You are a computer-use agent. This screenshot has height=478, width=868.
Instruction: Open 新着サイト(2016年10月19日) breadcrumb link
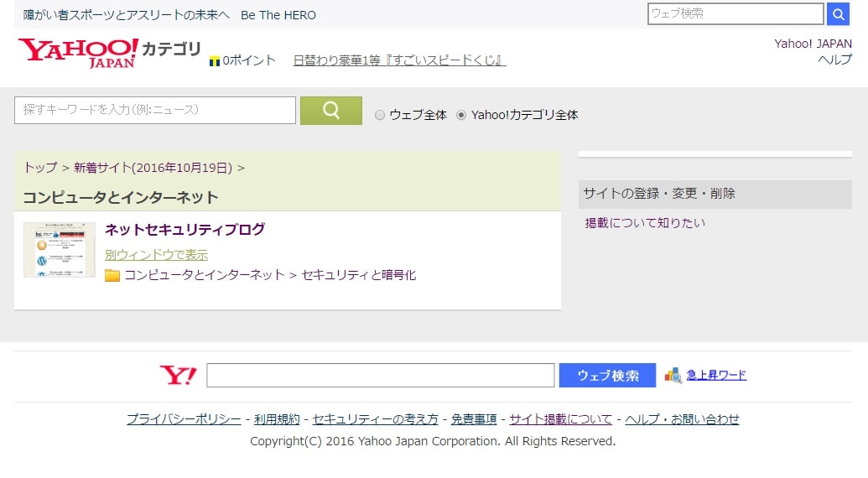[153, 168]
